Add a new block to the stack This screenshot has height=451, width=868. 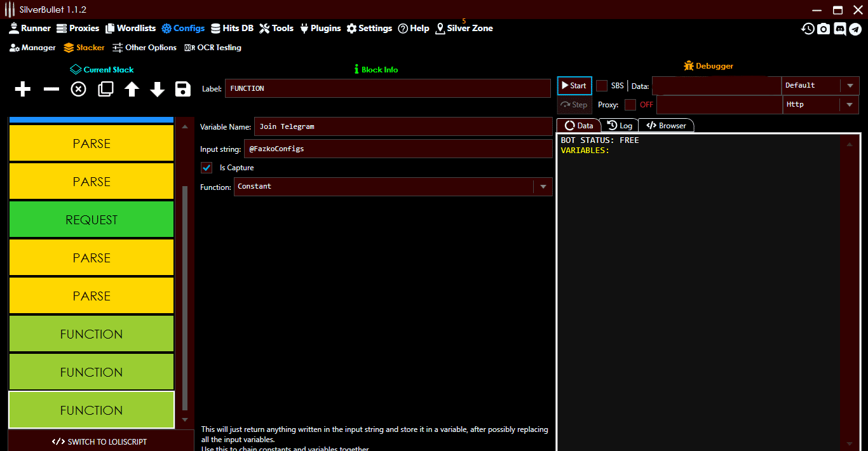point(22,89)
